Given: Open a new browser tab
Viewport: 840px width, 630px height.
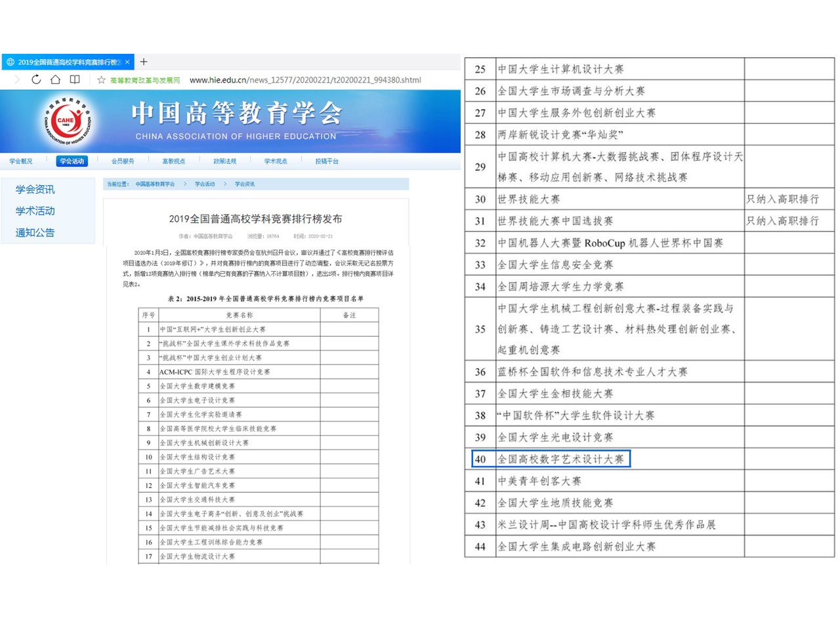Looking at the screenshot, I should pos(144,61).
